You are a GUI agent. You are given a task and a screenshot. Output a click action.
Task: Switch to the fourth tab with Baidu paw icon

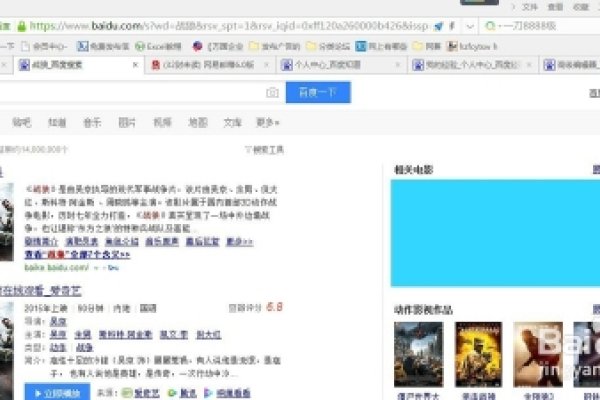(x=472, y=65)
